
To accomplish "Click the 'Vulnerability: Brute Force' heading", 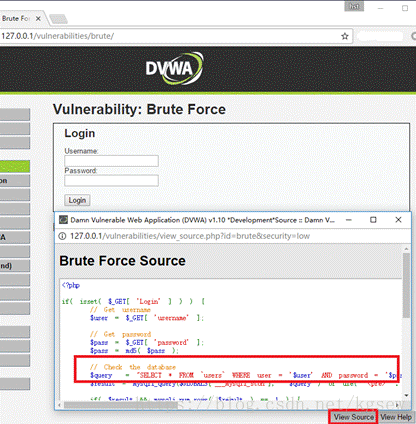I will pos(139,109).
